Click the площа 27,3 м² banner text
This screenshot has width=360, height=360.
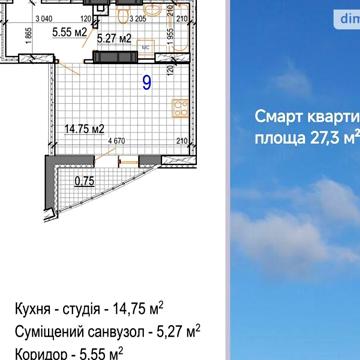pos(307,138)
